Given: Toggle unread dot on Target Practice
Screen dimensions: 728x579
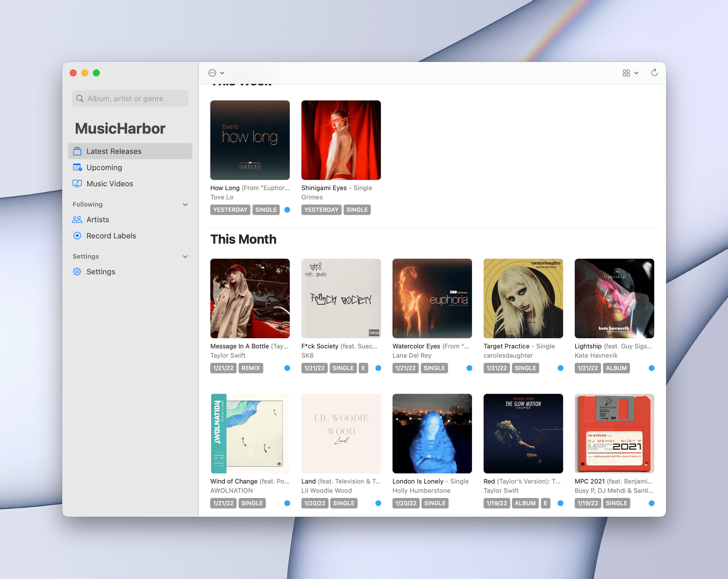Looking at the screenshot, I should tap(561, 368).
